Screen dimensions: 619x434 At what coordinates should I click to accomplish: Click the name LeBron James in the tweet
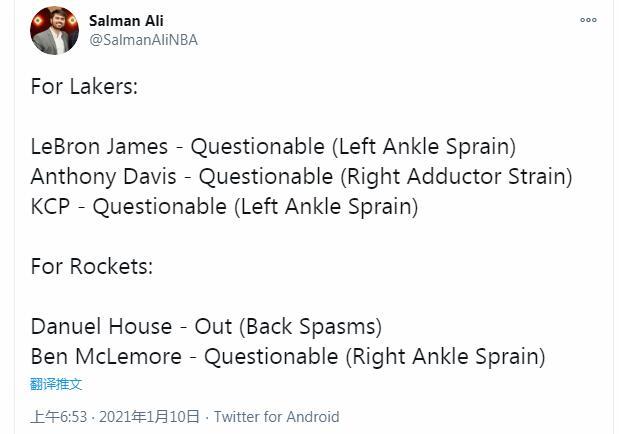pyautogui.click(x=99, y=147)
